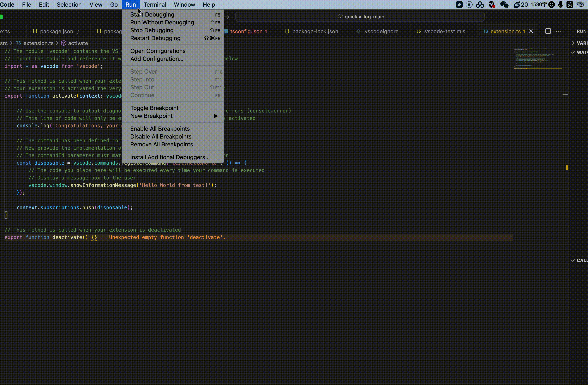588x385 pixels.
Task: Click the activate symbol icon in breadcrumbs
Action: pos(64,43)
